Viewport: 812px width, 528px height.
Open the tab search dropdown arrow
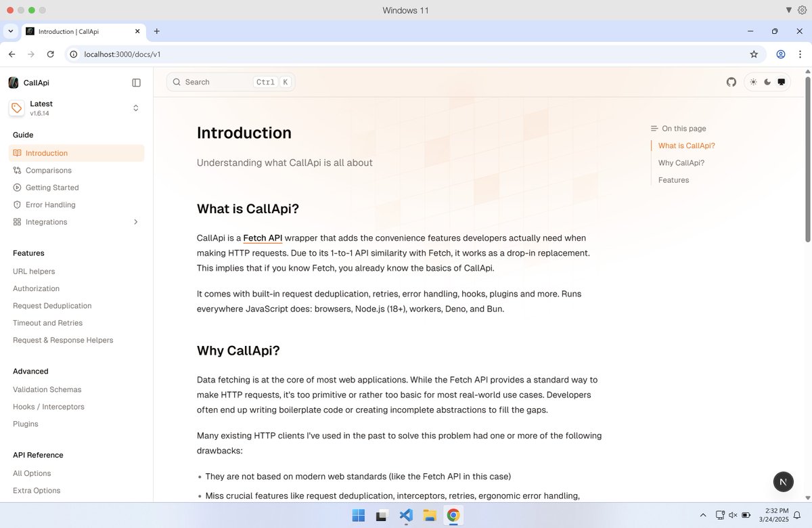click(11, 31)
